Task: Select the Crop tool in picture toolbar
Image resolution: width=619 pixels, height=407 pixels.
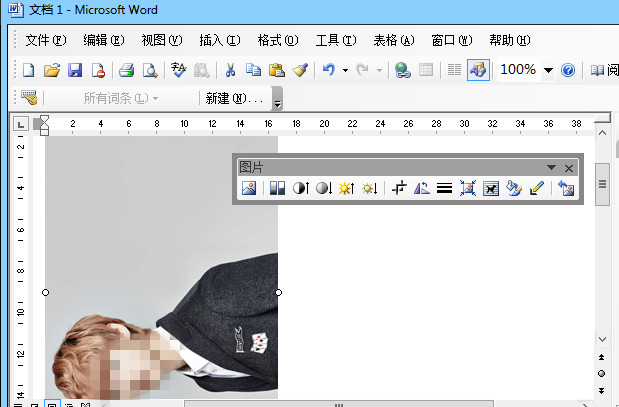Action: [x=399, y=188]
